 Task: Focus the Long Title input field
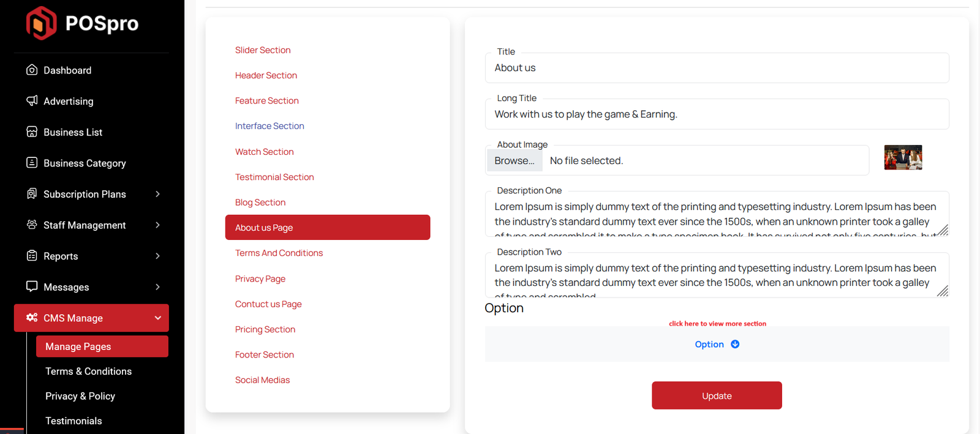[x=717, y=114]
